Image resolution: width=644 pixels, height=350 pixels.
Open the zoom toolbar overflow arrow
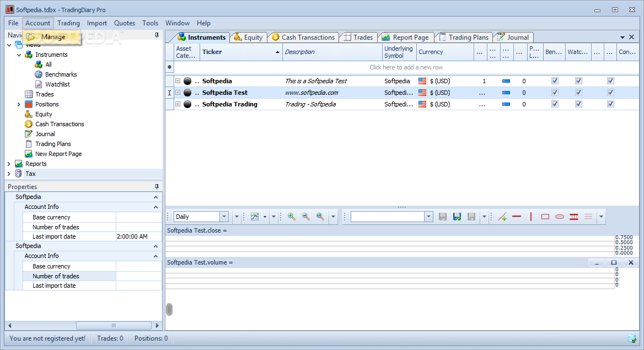pos(333,217)
